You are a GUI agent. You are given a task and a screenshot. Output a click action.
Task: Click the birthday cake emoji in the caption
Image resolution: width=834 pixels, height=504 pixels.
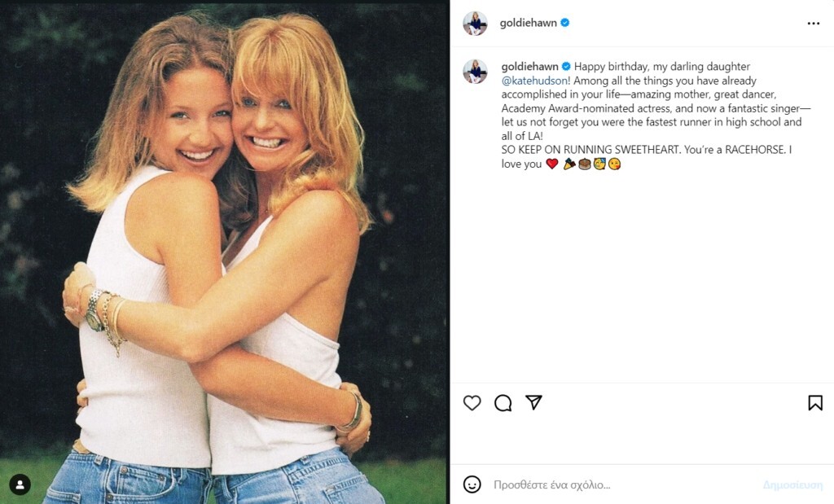(x=584, y=164)
